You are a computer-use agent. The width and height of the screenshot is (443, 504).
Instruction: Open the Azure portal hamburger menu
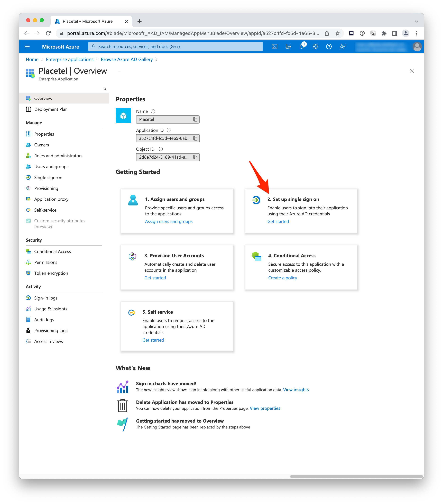coord(27,47)
